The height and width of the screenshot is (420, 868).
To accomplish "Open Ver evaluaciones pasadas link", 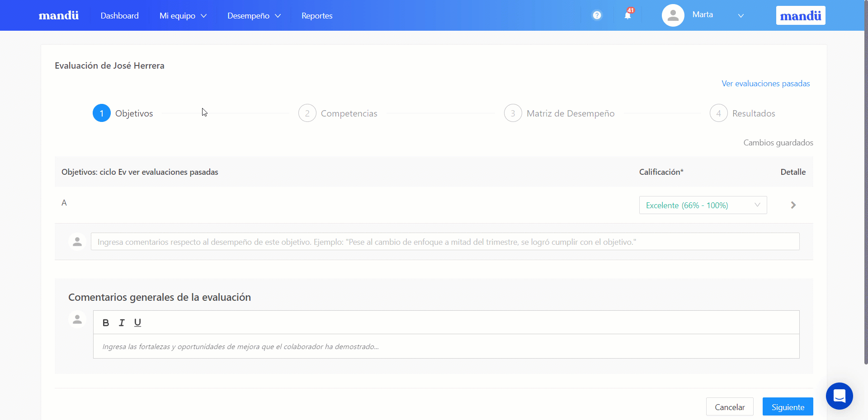I will pyautogui.click(x=766, y=84).
